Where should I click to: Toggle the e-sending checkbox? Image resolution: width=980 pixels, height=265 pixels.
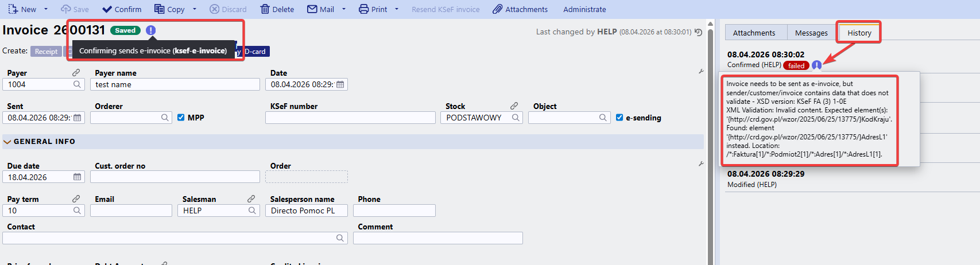click(x=619, y=118)
